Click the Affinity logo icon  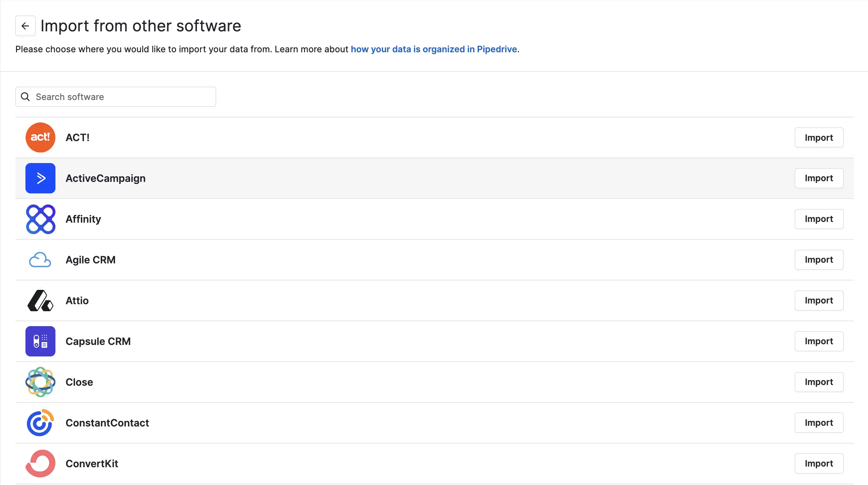click(40, 219)
